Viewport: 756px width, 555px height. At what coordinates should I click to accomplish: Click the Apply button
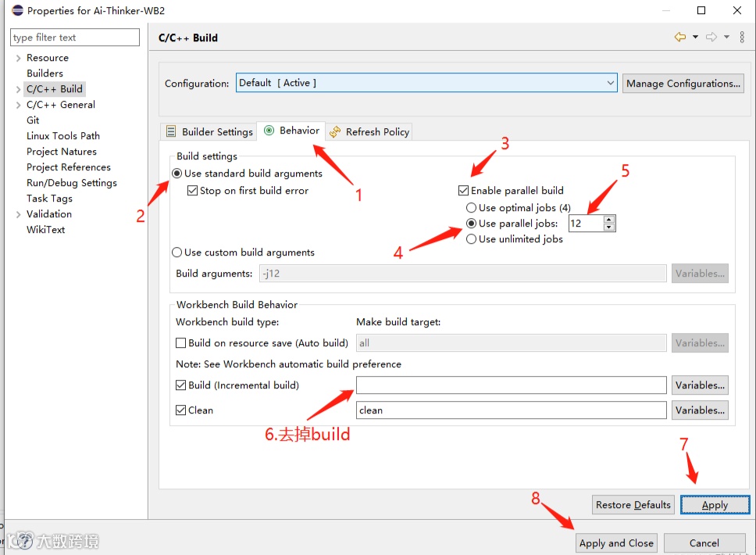point(715,505)
